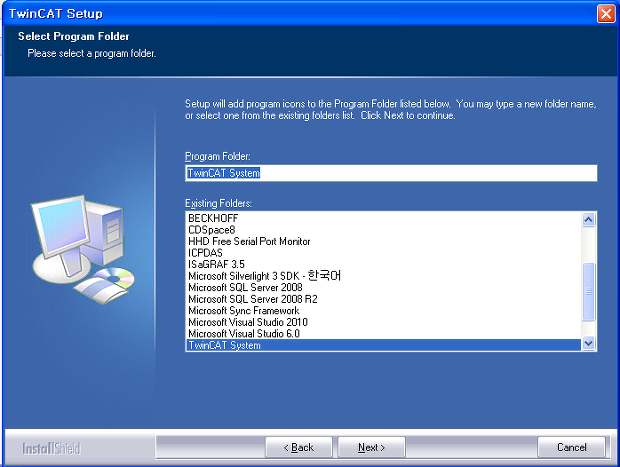Cancel the TwinCAT setup
The width and height of the screenshot is (620, 467).
click(571, 447)
